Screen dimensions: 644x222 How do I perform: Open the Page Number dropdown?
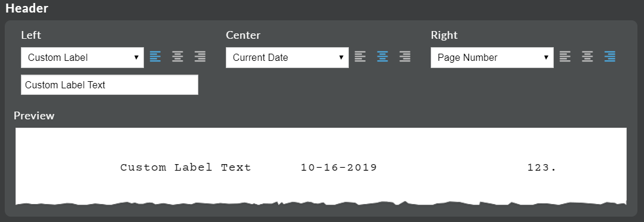click(x=492, y=57)
